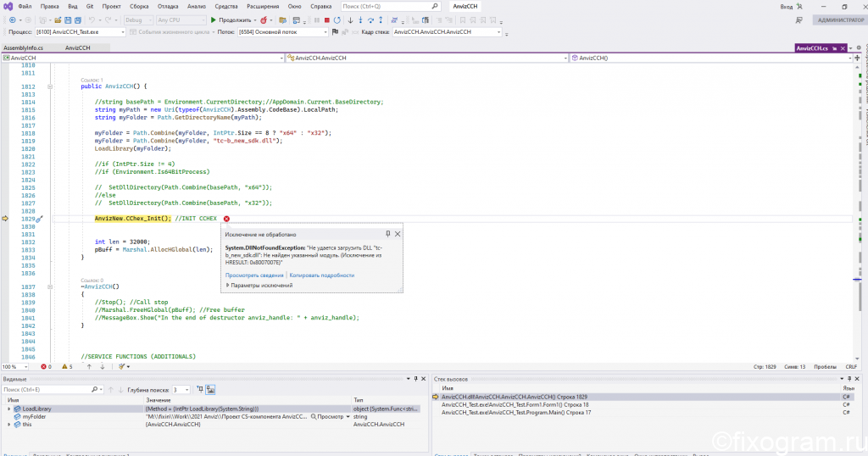The height and width of the screenshot is (456, 868).
Task: Open the Отладка menu
Action: tap(168, 6)
